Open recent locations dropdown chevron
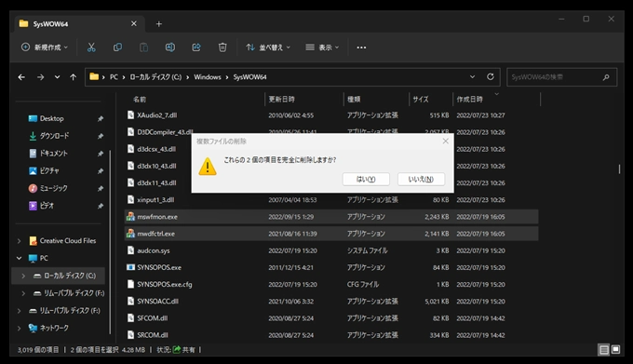Image resolution: width=633 pixels, height=364 pixels. point(57,77)
